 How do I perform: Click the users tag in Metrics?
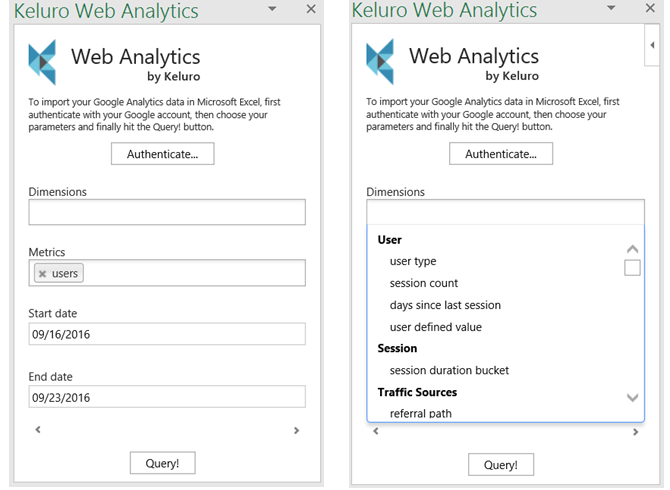click(59, 273)
